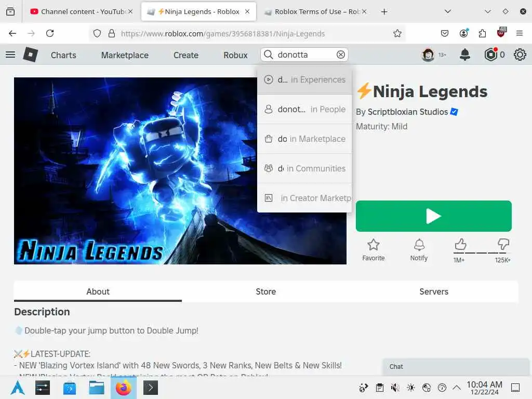Image resolution: width=532 pixels, height=399 pixels.
Task: Open the brightness tray icon
Action: (x=410, y=388)
